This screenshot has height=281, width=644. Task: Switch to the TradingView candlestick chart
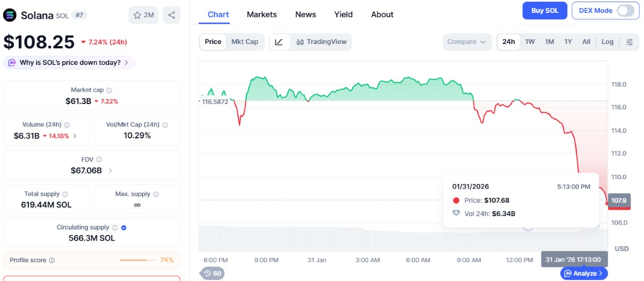[x=321, y=42]
